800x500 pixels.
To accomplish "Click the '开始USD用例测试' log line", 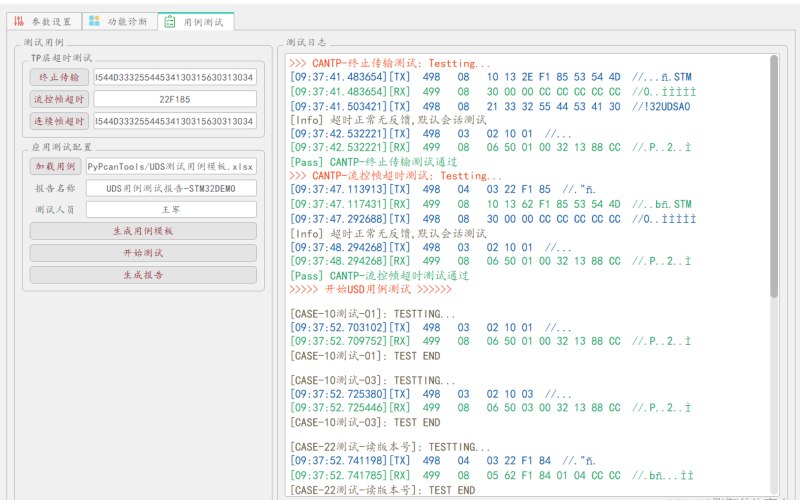I will [x=370, y=289].
